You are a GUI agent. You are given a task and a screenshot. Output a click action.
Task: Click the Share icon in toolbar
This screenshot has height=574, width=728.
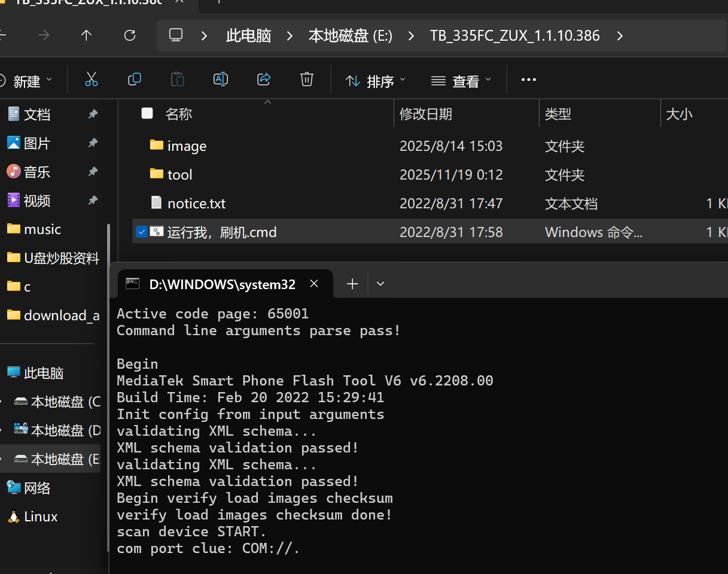(x=264, y=79)
